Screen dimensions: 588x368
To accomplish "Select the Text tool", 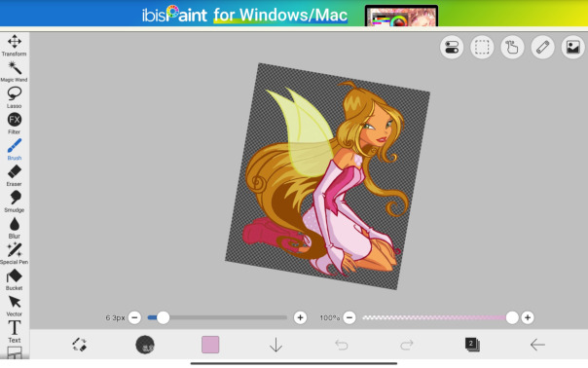I will pyautogui.click(x=15, y=332).
